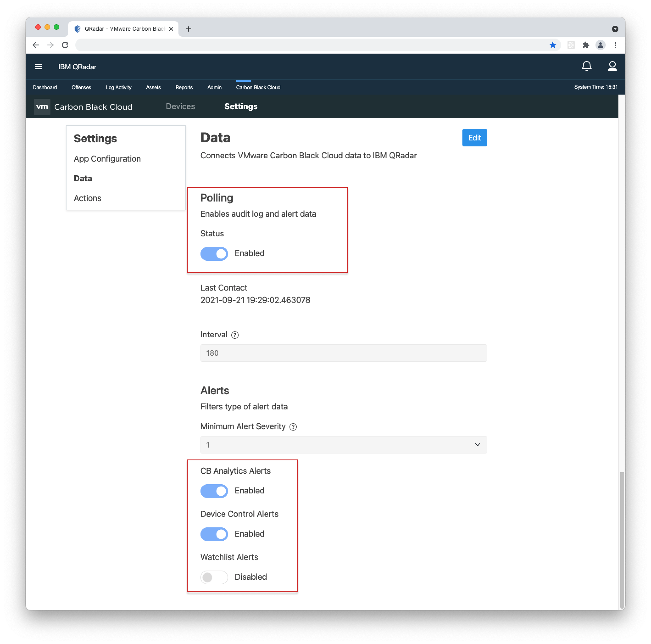Open the browser extensions puzzle icon
651x644 pixels.
586,45
